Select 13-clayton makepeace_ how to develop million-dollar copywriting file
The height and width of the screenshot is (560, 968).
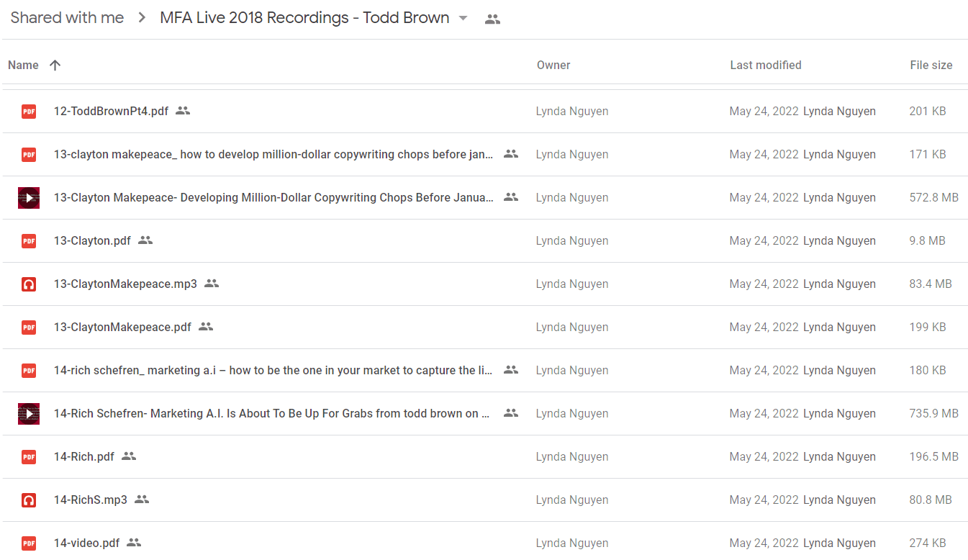point(274,155)
